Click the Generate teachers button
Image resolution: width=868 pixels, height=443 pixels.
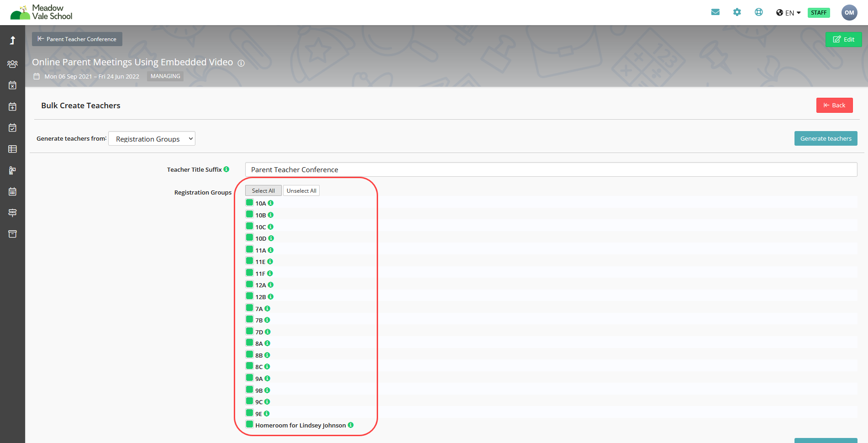[826, 138]
